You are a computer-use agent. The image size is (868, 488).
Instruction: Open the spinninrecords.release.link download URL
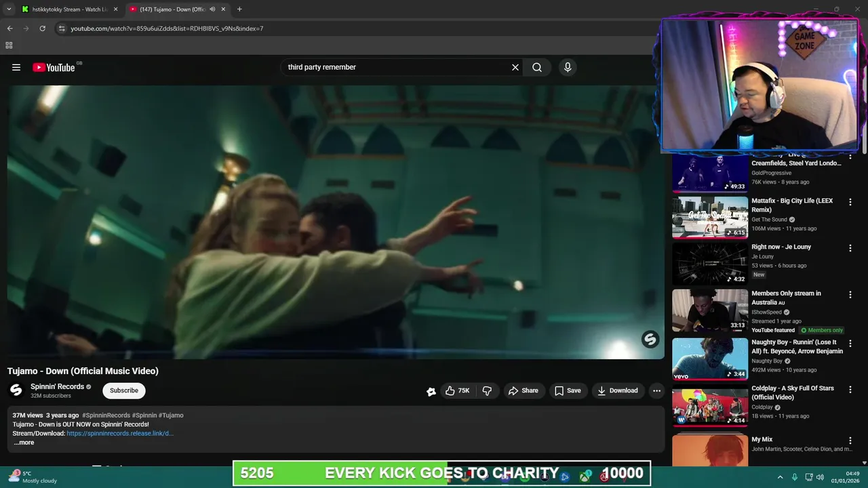coord(120,434)
